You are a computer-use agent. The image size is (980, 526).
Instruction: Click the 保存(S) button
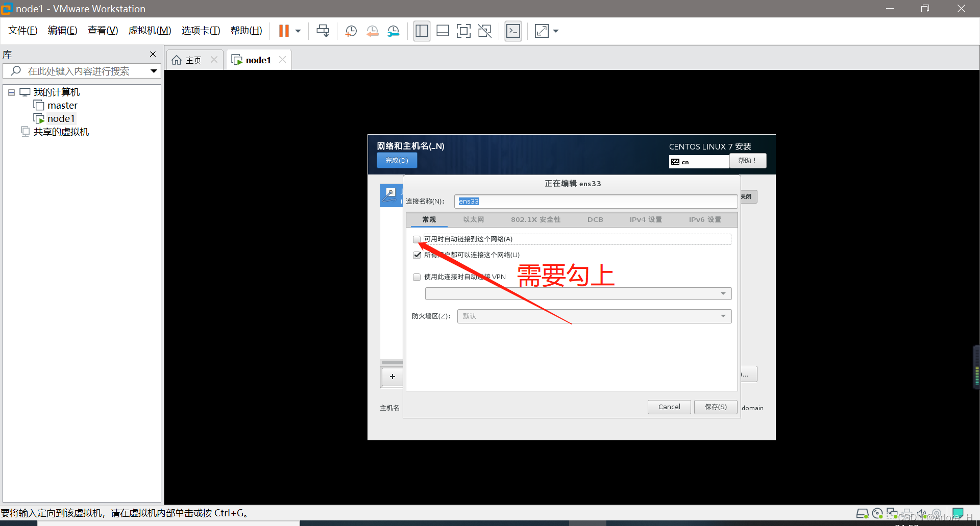pos(716,407)
